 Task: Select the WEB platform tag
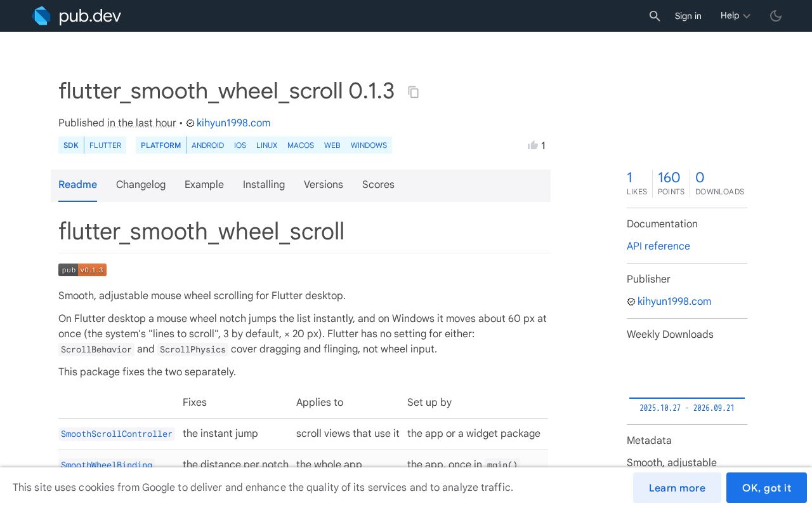(x=332, y=145)
